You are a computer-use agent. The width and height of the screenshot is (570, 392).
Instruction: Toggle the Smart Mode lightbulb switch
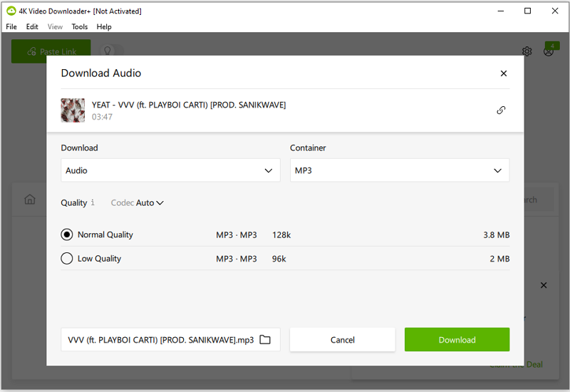coord(113,51)
